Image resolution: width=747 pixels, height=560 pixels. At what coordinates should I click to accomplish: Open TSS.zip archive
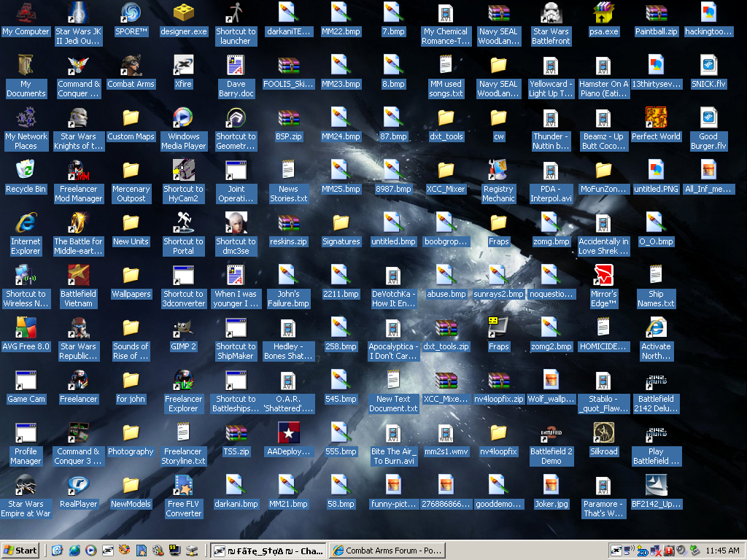(x=236, y=440)
